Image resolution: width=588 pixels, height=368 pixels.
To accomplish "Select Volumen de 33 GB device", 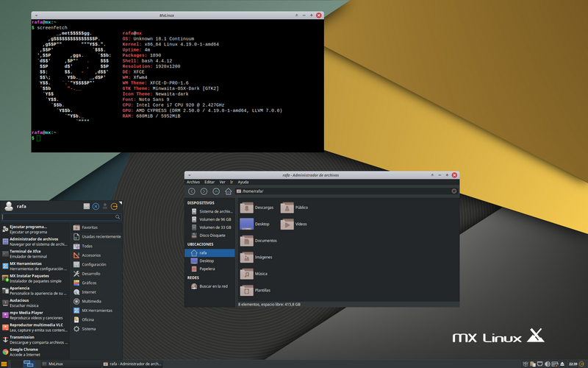I will coord(211,227).
